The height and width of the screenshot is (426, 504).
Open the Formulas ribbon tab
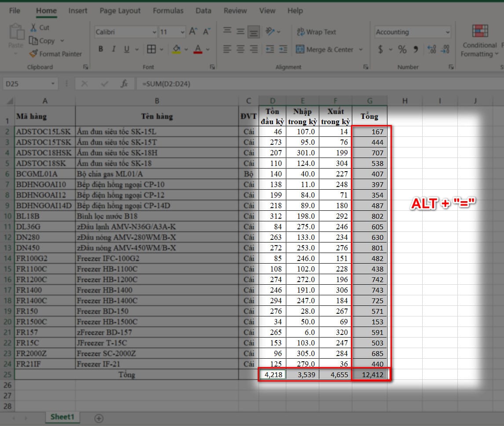pyautogui.click(x=168, y=11)
